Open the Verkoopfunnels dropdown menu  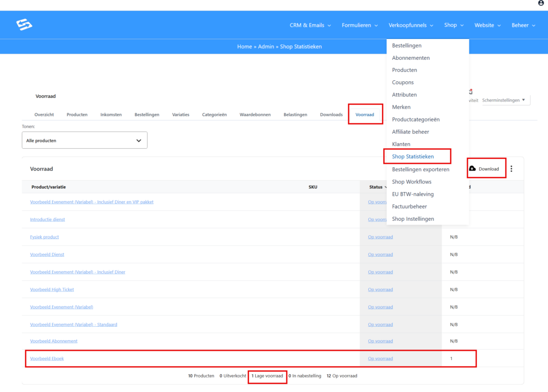[x=410, y=25]
